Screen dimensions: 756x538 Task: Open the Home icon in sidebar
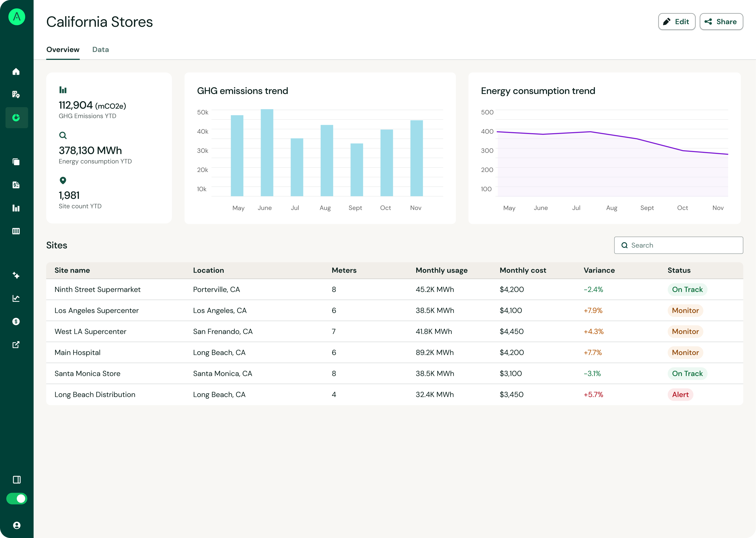pos(16,72)
